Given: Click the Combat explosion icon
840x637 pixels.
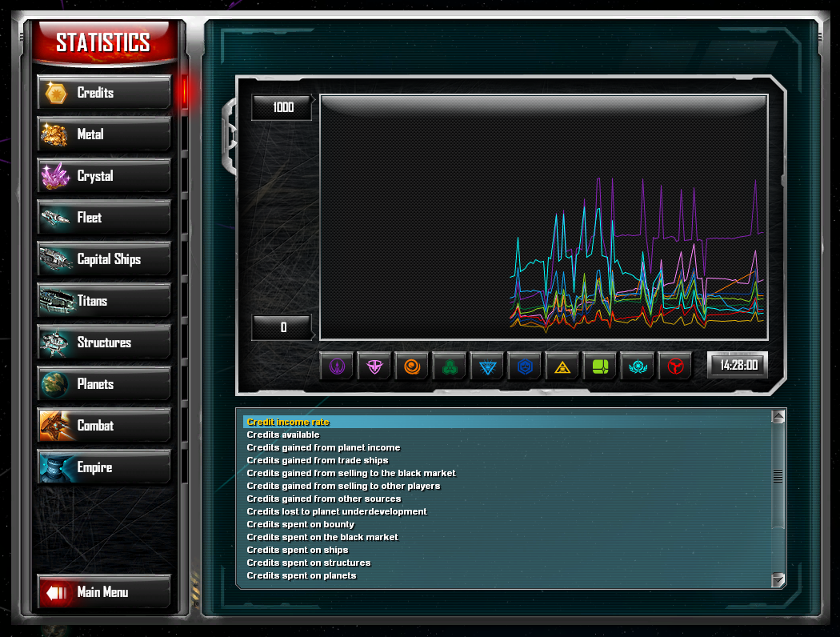Looking at the screenshot, I should (55, 426).
